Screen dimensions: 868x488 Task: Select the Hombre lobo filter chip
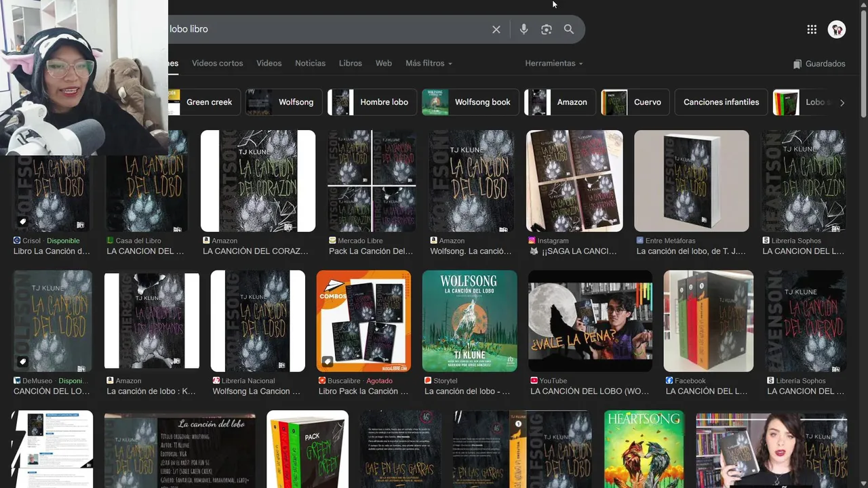(372, 102)
